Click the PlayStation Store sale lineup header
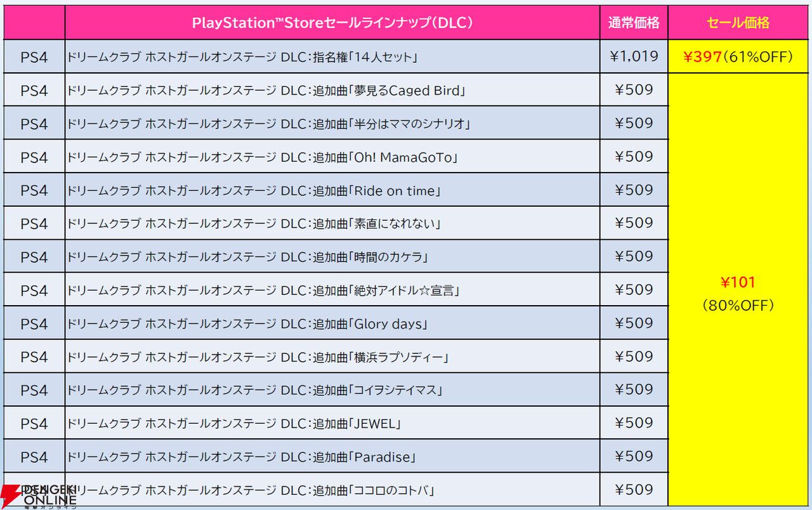Image resolution: width=812 pixels, height=510 pixels. point(332,23)
